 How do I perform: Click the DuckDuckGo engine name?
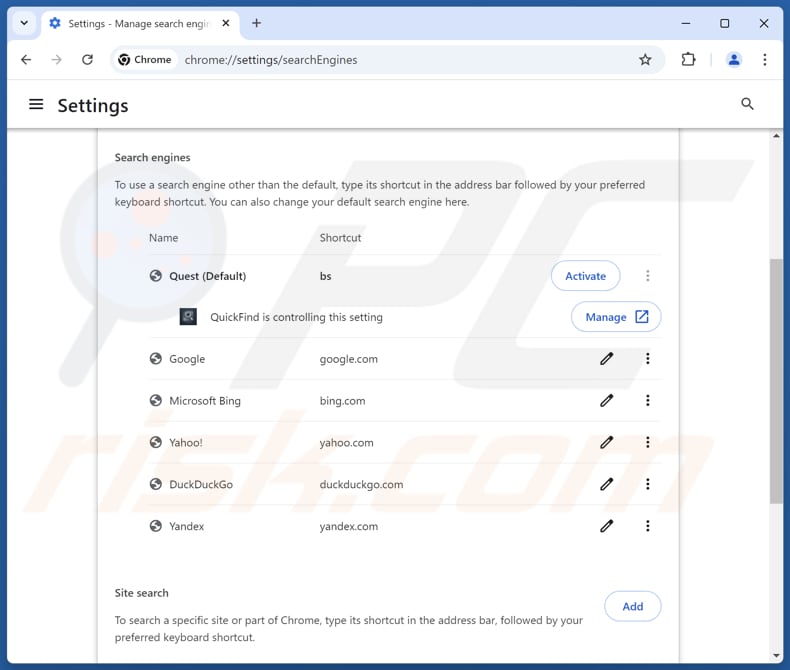[x=201, y=485]
